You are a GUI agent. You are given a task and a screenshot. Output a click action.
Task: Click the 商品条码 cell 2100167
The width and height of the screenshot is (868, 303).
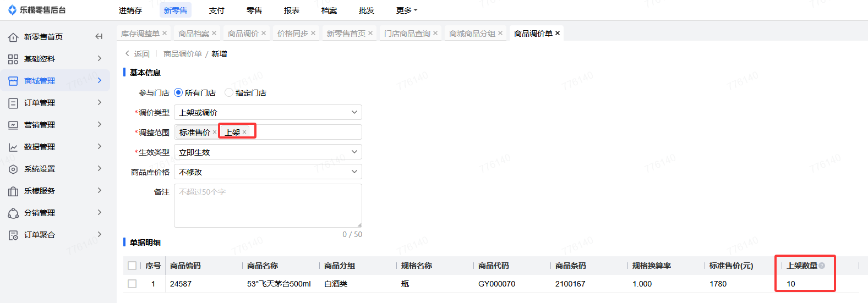570,284
